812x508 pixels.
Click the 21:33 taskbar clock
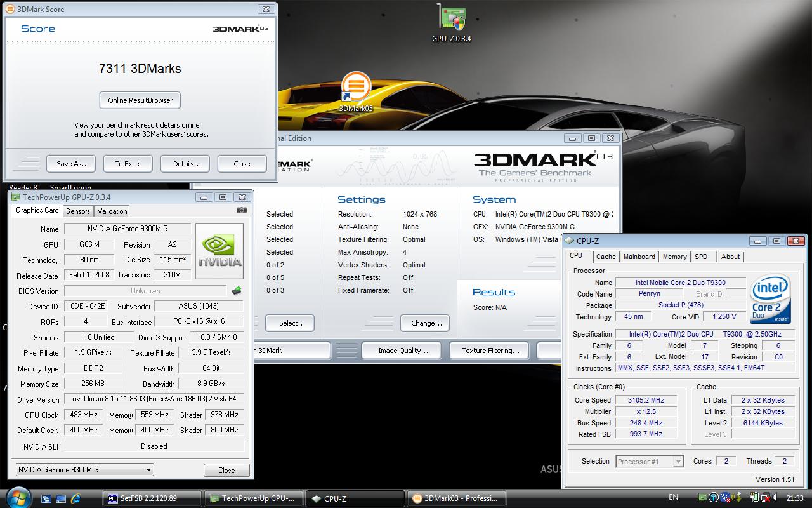tap(794, 498)
